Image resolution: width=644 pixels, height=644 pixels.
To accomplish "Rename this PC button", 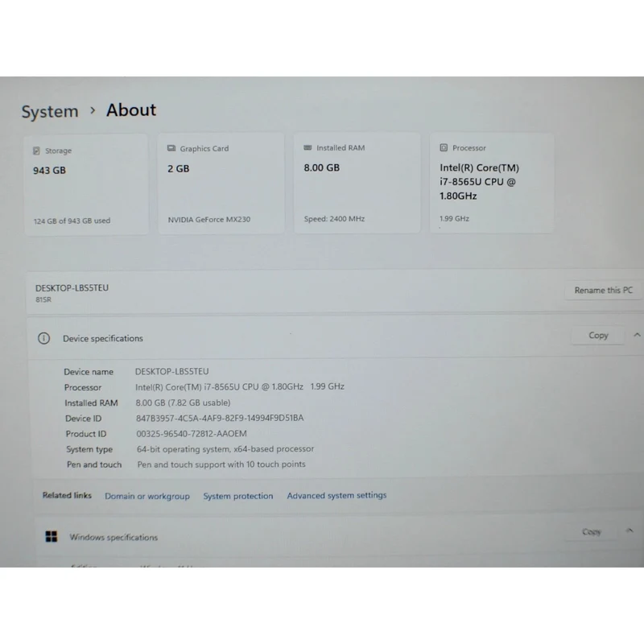I will pos(603,291).
